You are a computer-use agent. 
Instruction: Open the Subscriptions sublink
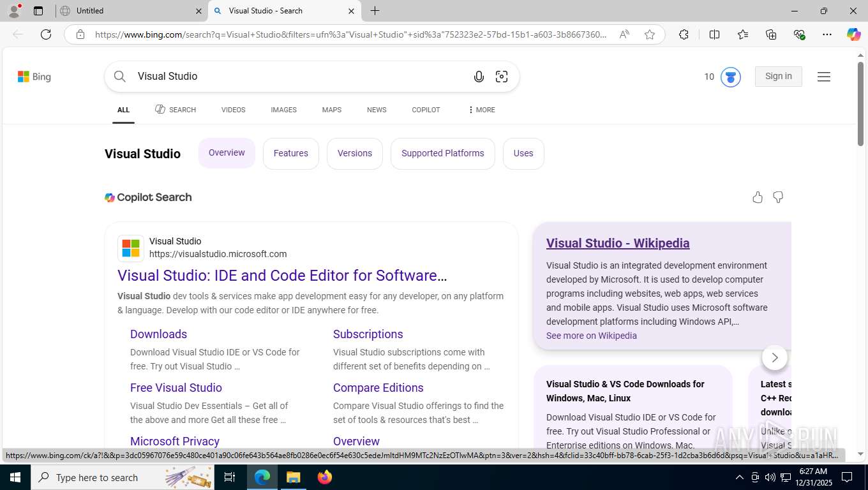pos(368,334)
